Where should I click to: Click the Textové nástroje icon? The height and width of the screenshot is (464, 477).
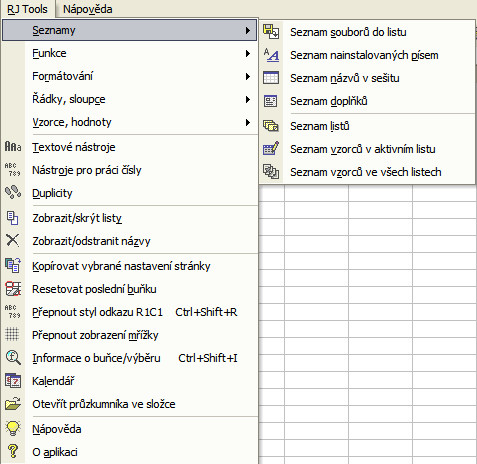point(13,146)
